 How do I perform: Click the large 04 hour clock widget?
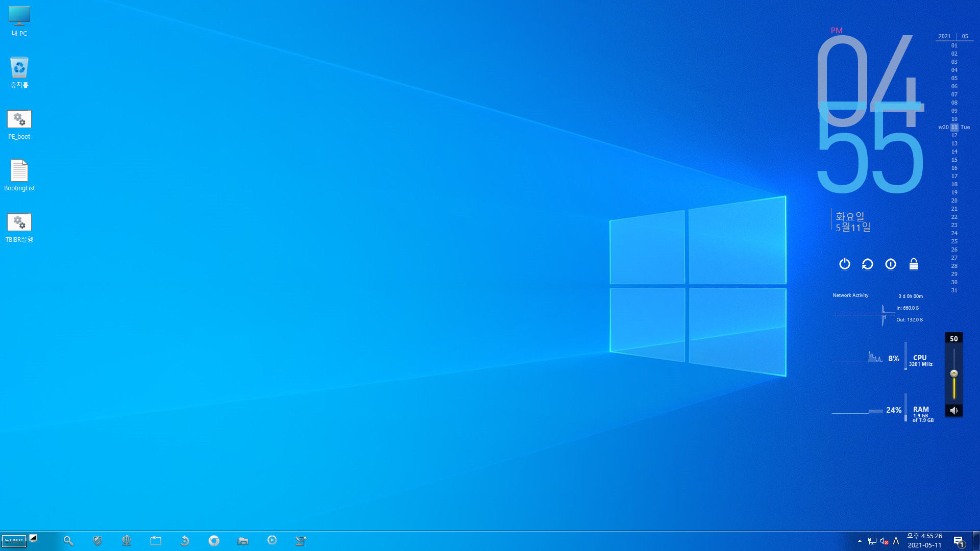pyautogui.click(x=870, y=81)
